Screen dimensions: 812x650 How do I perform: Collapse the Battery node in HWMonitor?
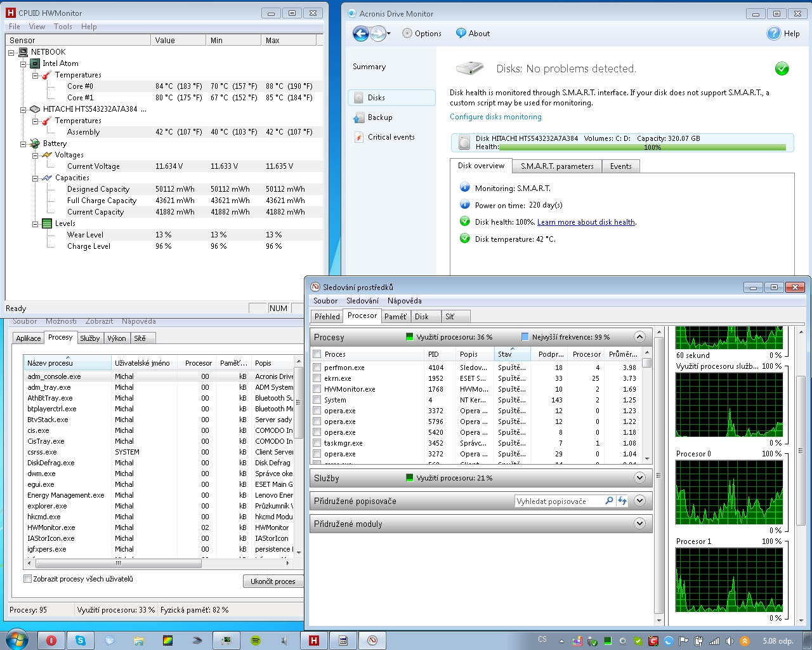click(23, 144)
